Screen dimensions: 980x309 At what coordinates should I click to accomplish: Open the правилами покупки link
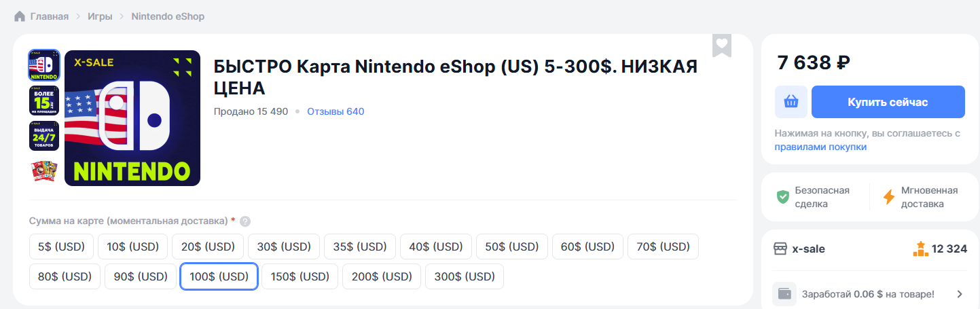click(x=820, y=147)
